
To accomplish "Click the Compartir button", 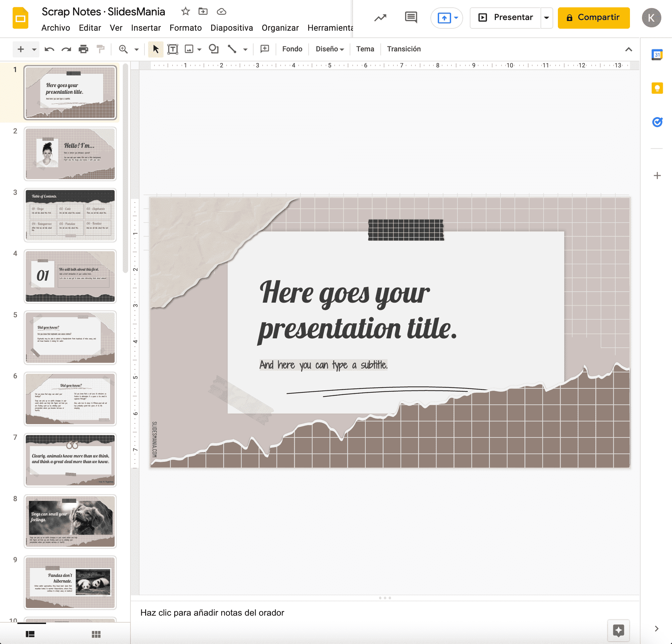I will pos(594,17).
